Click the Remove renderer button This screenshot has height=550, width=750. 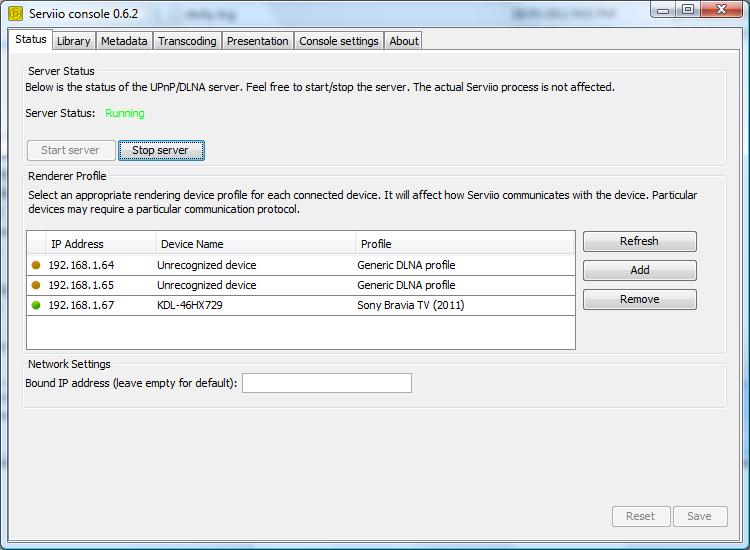pyautogui.click(x=639, y=299)
